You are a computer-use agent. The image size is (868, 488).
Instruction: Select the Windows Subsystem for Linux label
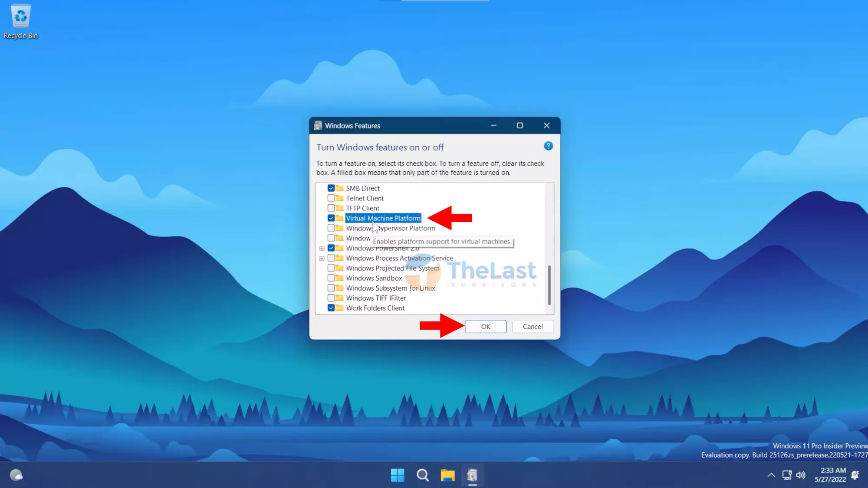(x=390, y=288)
